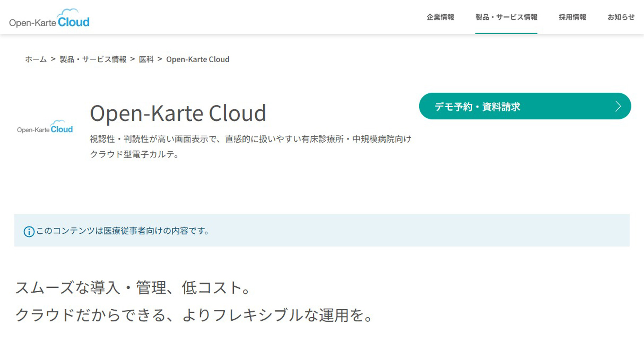Image resolution: width=644 pixels, height=342 pixels.
Task: Click the Open-Karte Cloud header logo
Action: 49,19
